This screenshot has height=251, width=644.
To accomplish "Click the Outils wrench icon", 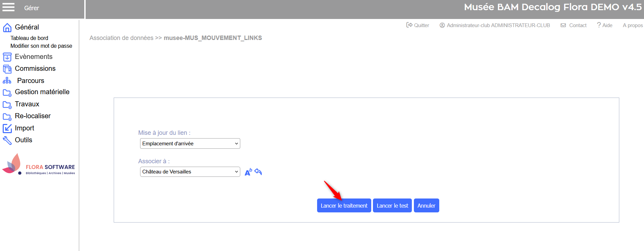I will point(7,140).
